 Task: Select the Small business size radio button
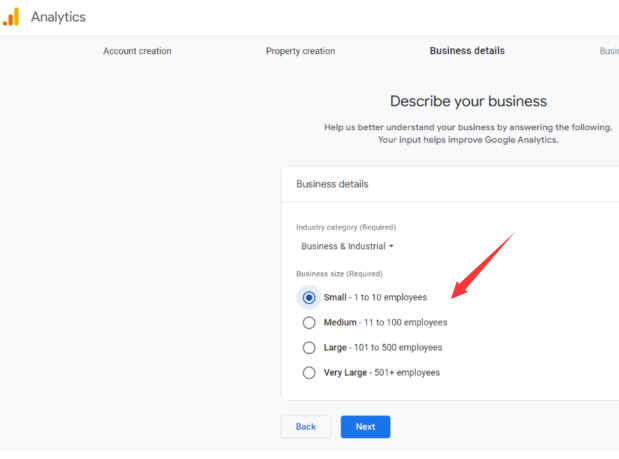[x=309, y=297]
